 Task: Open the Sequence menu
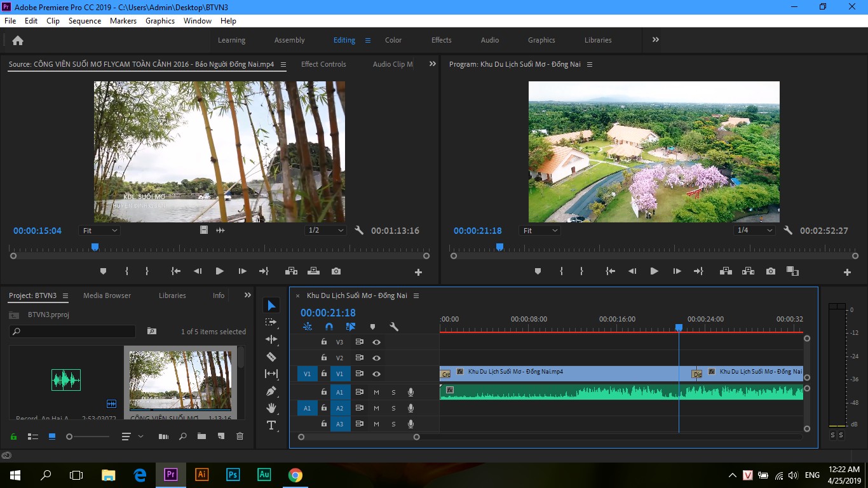[85, 21]
